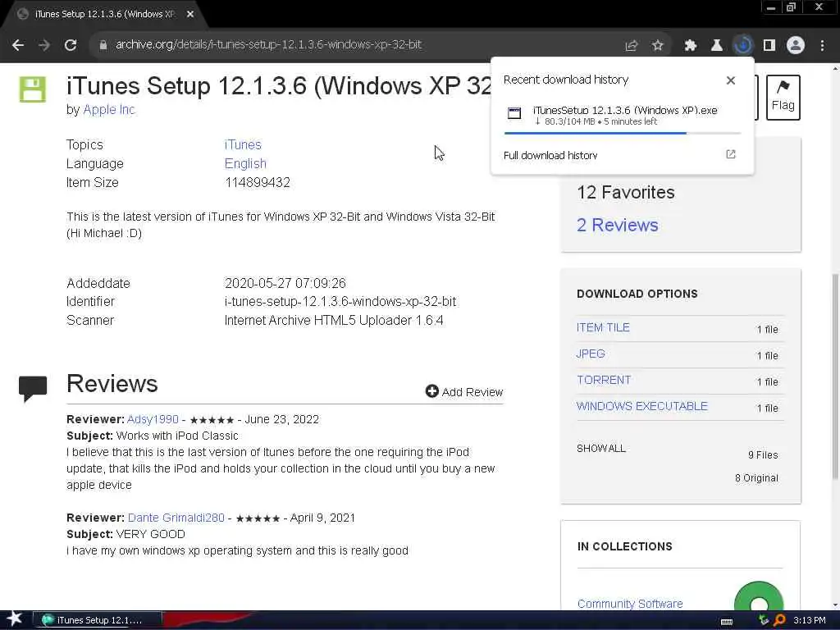This screenshot has width=840, height=630.
Task: Click the download progress bar
Action: pos(623,133)
